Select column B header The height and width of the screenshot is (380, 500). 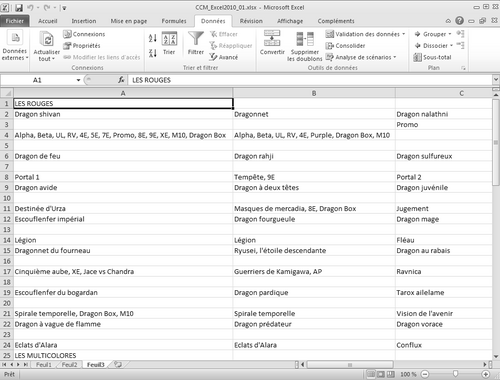(314, 93)
